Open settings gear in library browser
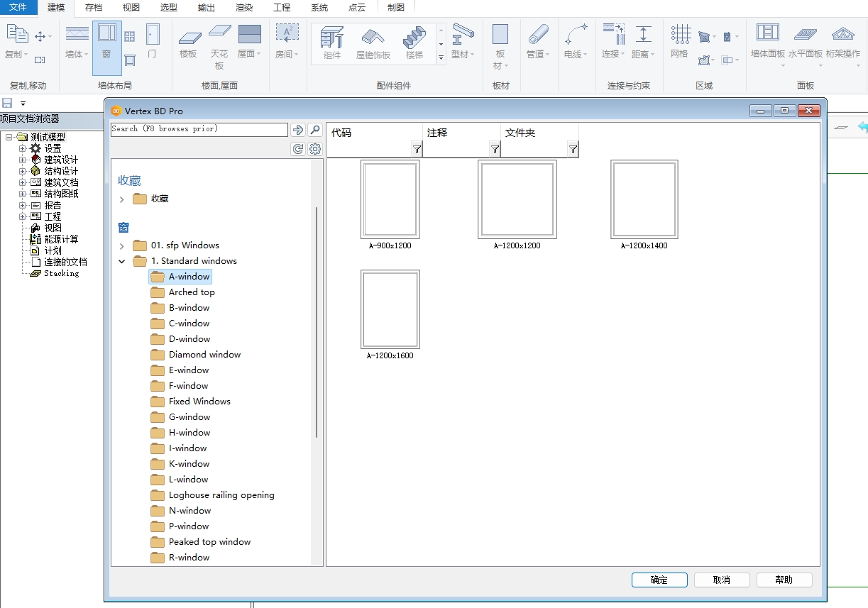868x608 pixels. tap(315, 149)
